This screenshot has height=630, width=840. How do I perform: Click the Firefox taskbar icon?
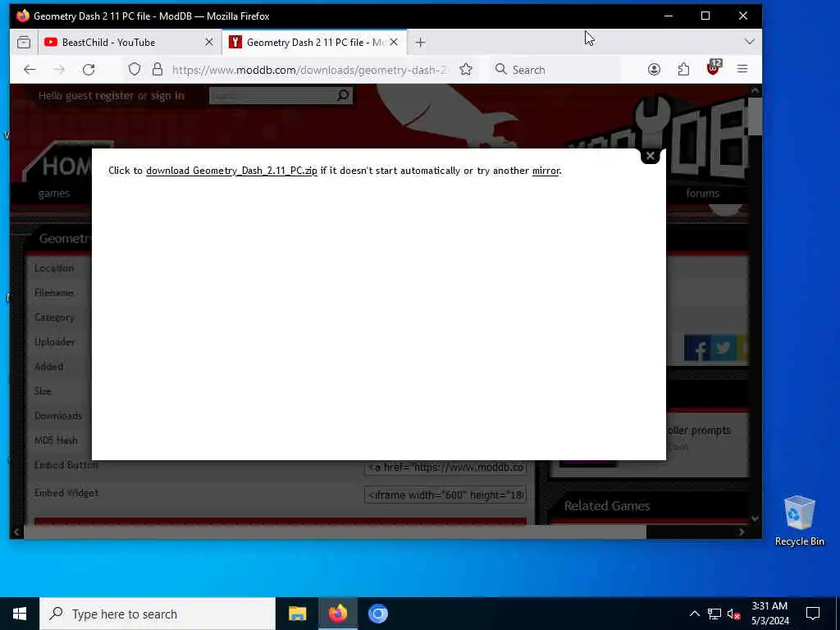(x=337, y=614)
